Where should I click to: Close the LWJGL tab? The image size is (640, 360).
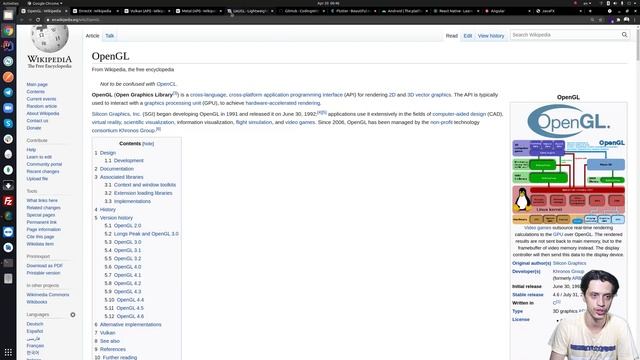point(272,11)
